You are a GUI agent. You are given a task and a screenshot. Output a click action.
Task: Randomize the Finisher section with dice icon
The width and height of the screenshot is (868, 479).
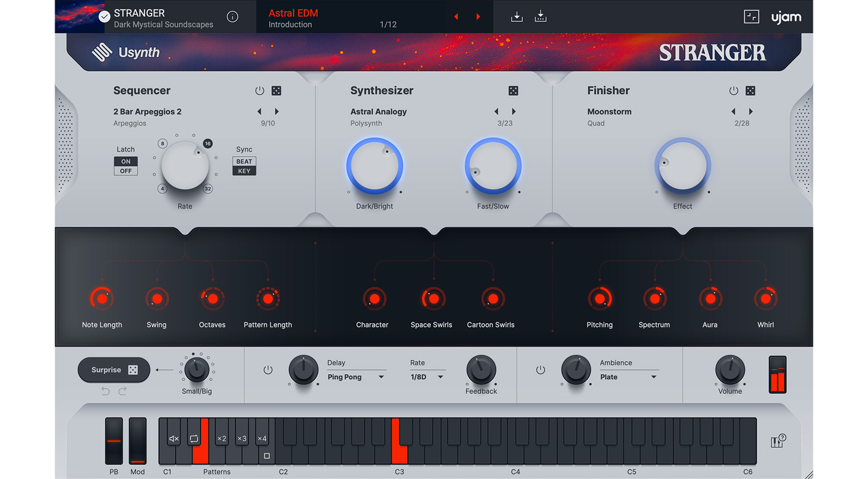coord(750,91)
